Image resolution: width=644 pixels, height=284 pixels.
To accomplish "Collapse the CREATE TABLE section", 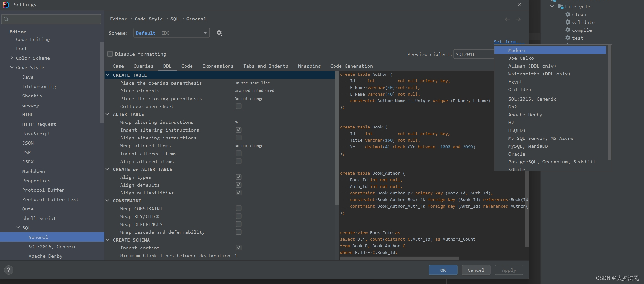I will point(108,75).
